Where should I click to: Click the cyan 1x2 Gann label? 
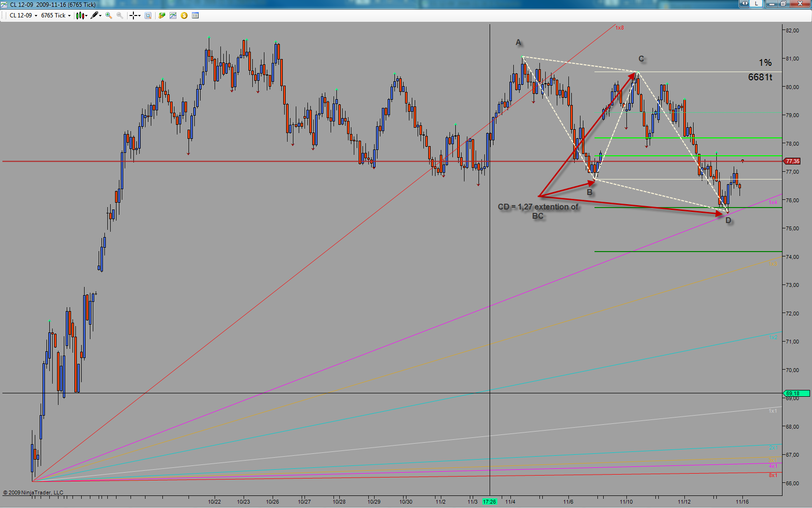coord(773,337)
